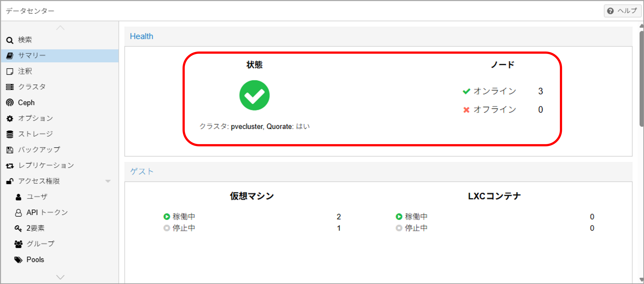Click the storage database icon
Viewport: 644px width, 284px height.
coord(9,134)
